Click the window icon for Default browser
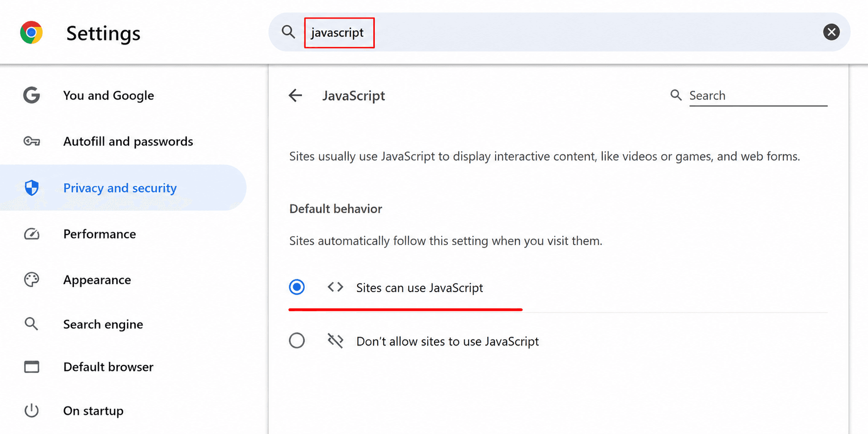868x434 pixels. pos(32,366)
